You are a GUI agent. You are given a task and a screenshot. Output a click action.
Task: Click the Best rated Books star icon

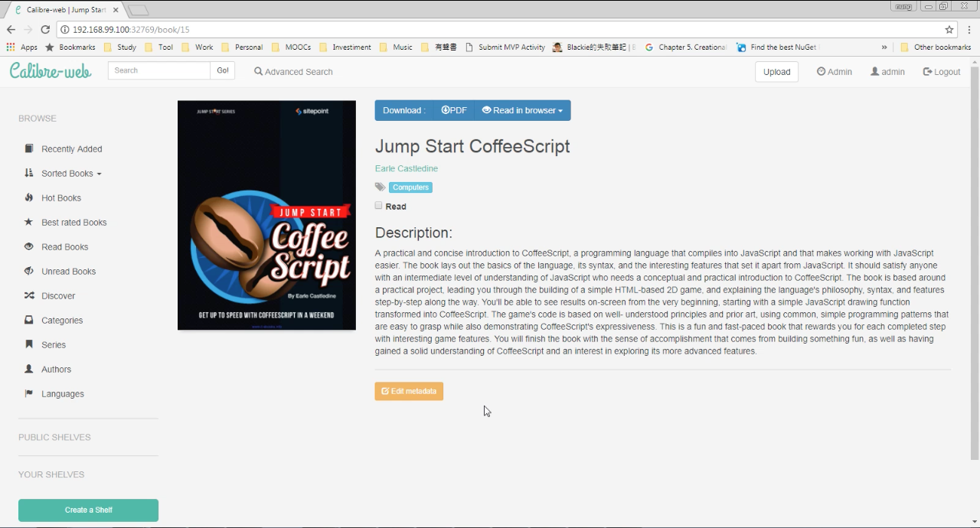29,222
